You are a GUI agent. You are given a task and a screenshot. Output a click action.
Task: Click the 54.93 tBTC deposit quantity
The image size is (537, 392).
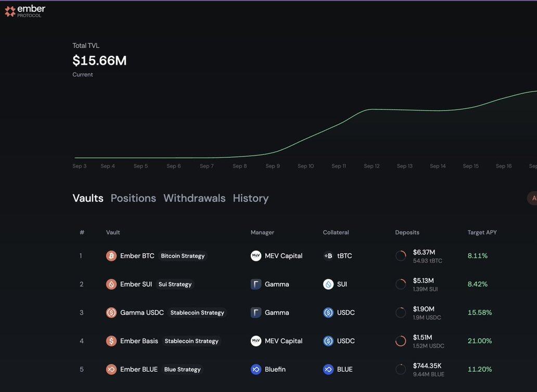[427, 261]
